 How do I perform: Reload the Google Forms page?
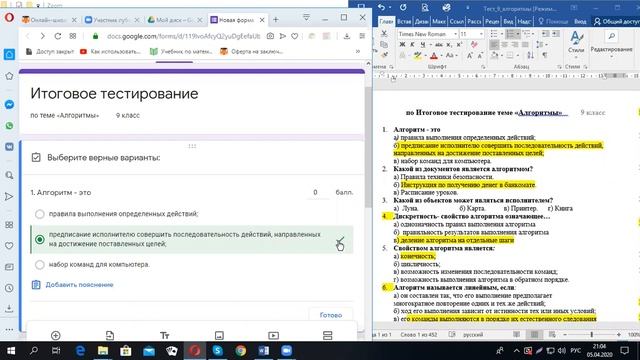(58, 36)
